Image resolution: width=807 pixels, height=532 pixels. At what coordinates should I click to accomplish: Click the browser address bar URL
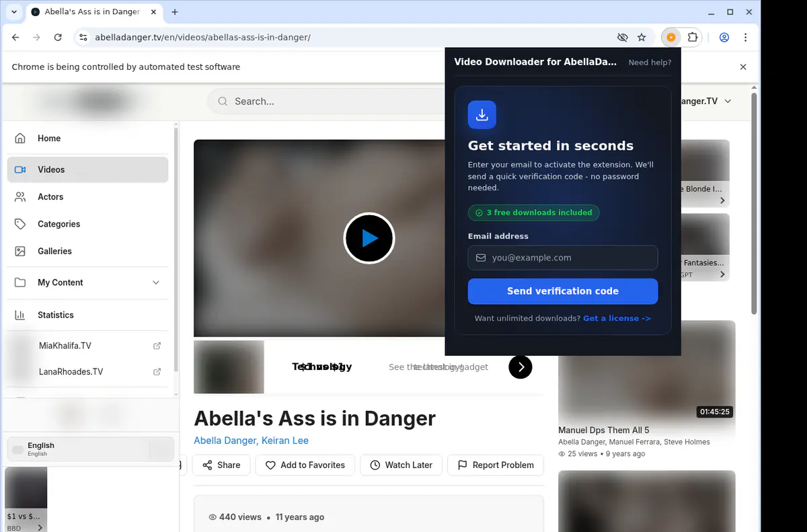(202, 38)
